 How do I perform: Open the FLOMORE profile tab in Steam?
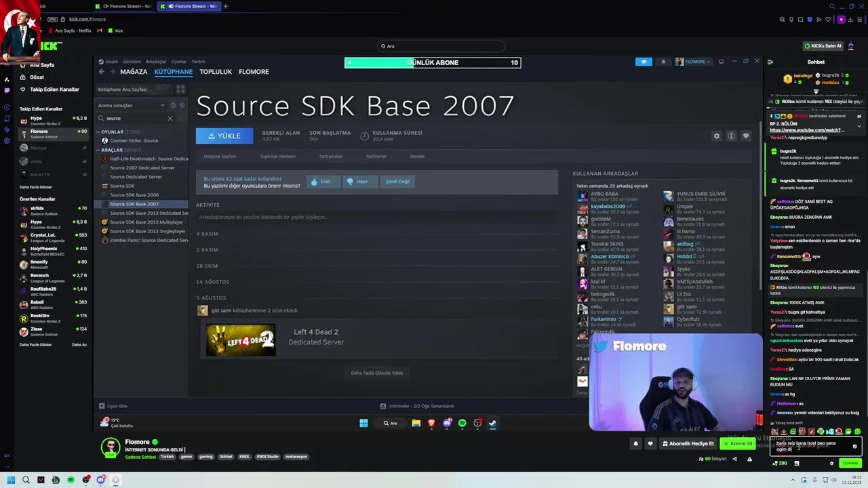tap(254, 71)
